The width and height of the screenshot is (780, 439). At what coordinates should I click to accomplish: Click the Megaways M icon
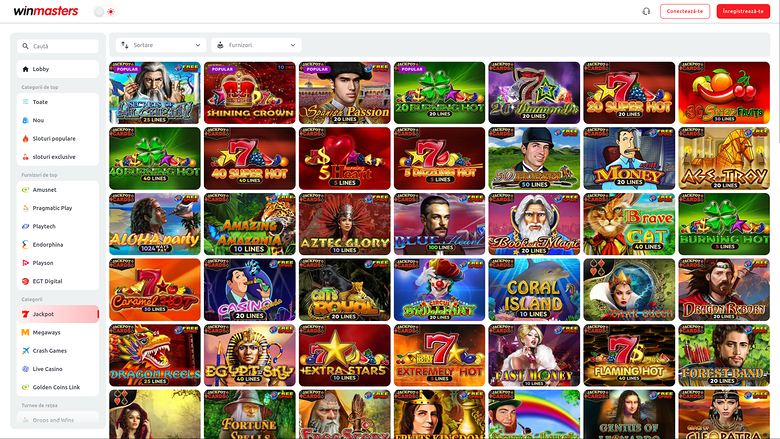[x=25, y=333]
